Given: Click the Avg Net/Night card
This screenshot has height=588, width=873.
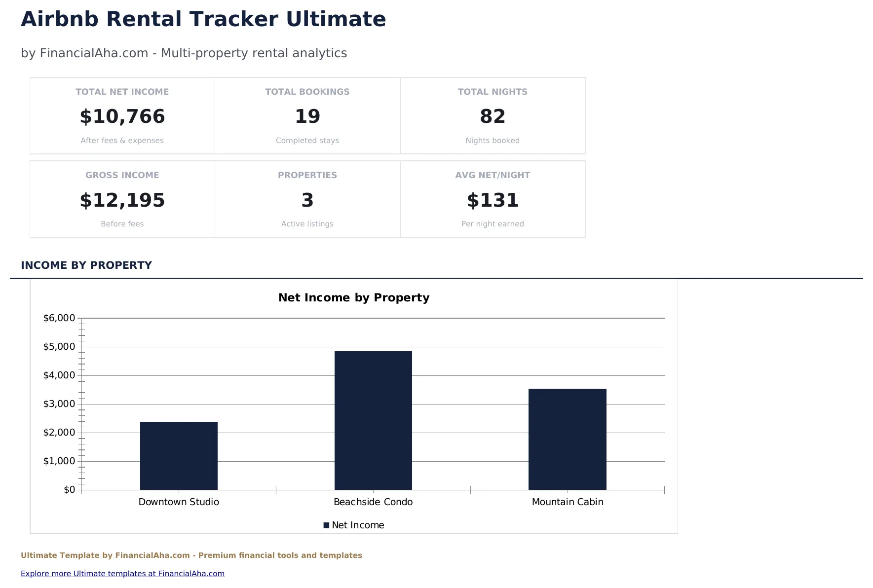Looking at the screenshot, I should pyautogui.click(x=493, y=199).
